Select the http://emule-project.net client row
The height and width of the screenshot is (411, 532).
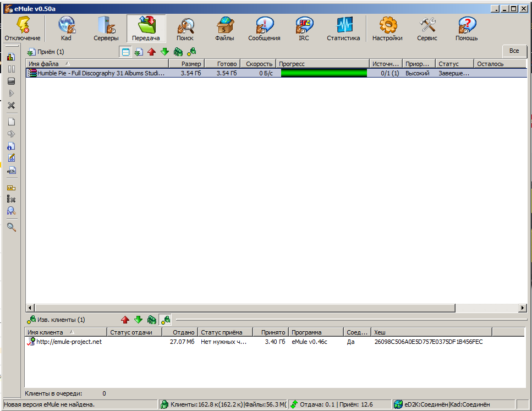[x=275, y=342]
